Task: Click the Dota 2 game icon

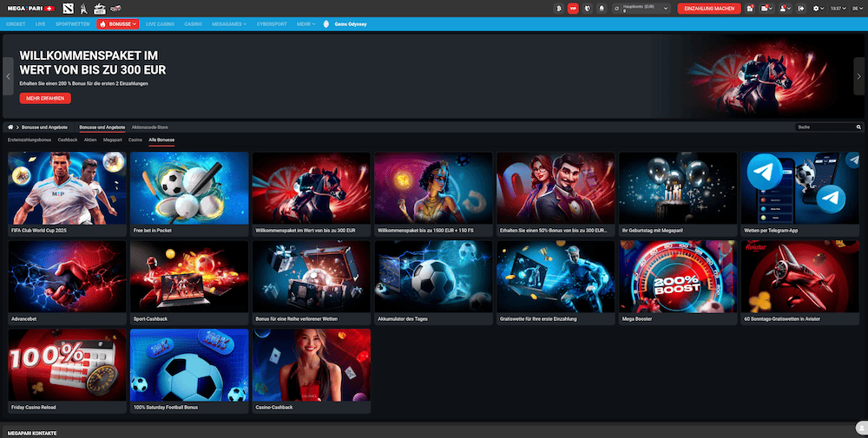Action: 68,8
